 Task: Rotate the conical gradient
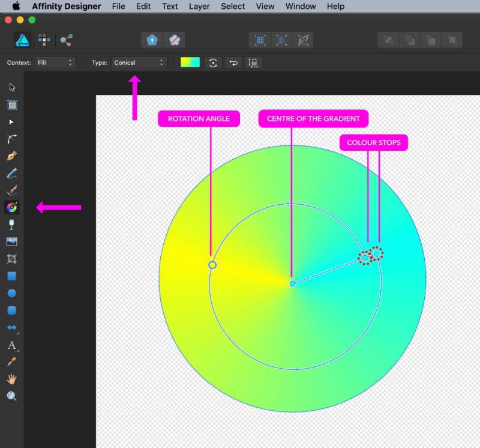coord(213,62)
